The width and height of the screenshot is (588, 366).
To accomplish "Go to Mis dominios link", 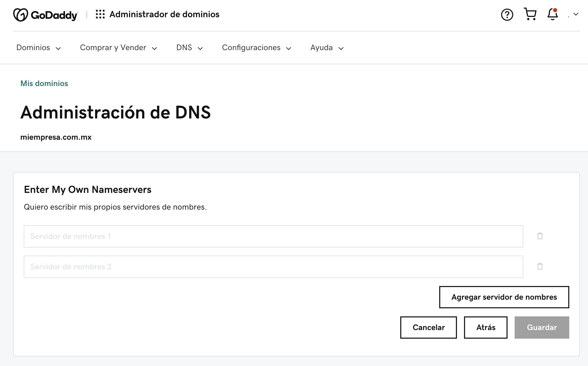I will [44, 83].
